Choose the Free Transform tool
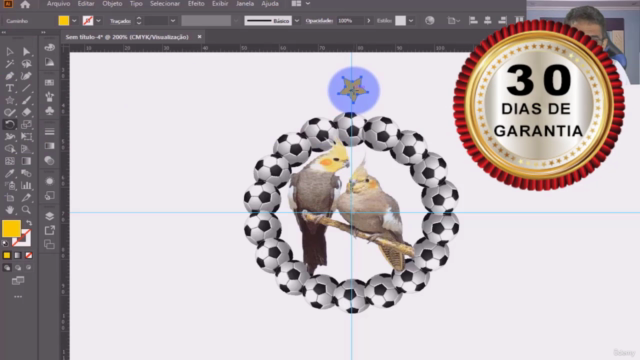The height and width of the screenshot is (360, 640). click(26, 137)
